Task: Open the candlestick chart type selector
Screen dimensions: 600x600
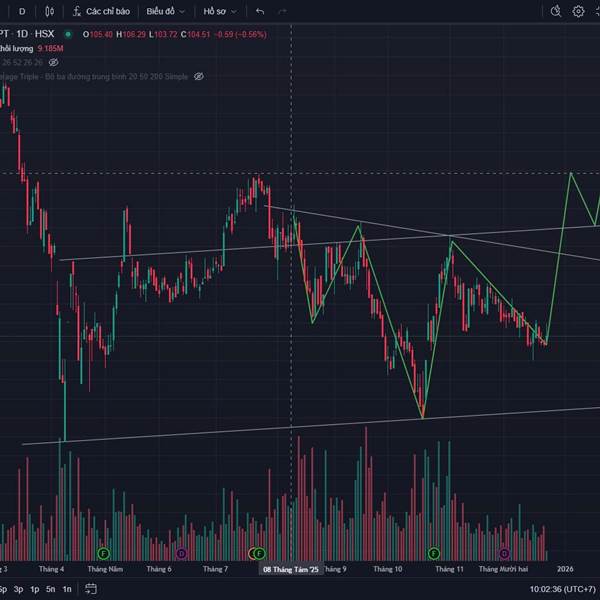Action: point(49,11)
